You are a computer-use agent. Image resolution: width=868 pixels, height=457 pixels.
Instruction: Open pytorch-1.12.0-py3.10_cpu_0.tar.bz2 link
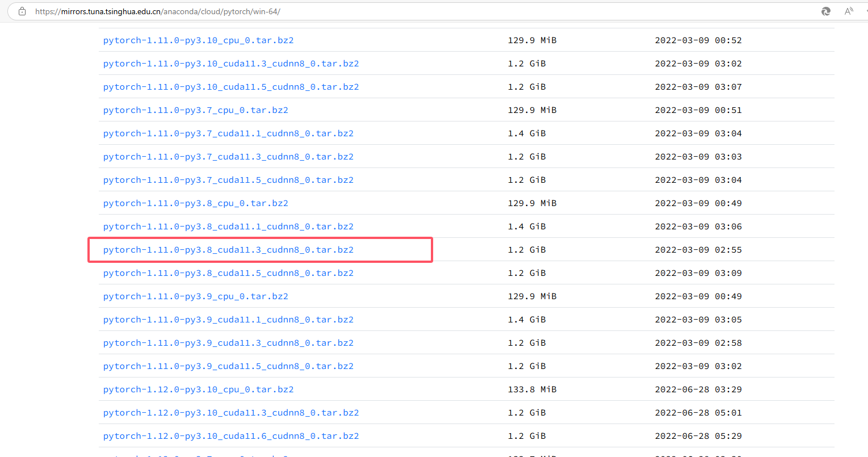198,389
